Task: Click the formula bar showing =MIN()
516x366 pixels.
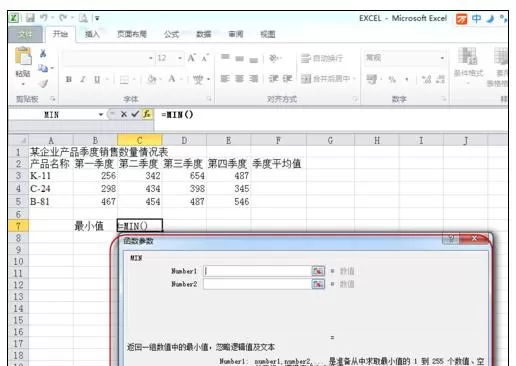Action: tap(330, 115)
